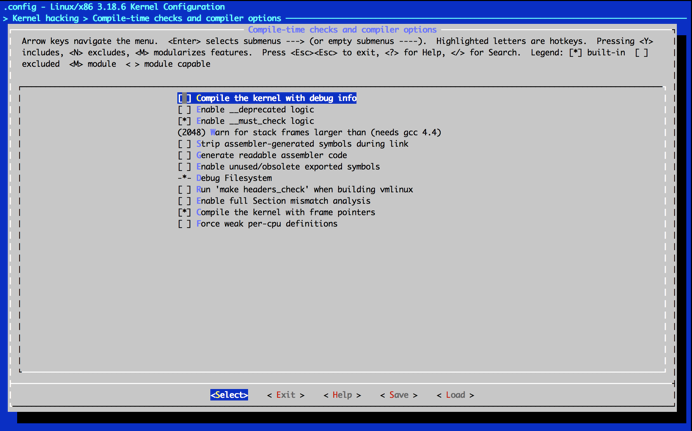Click the <Select> button

coord(229,395)
